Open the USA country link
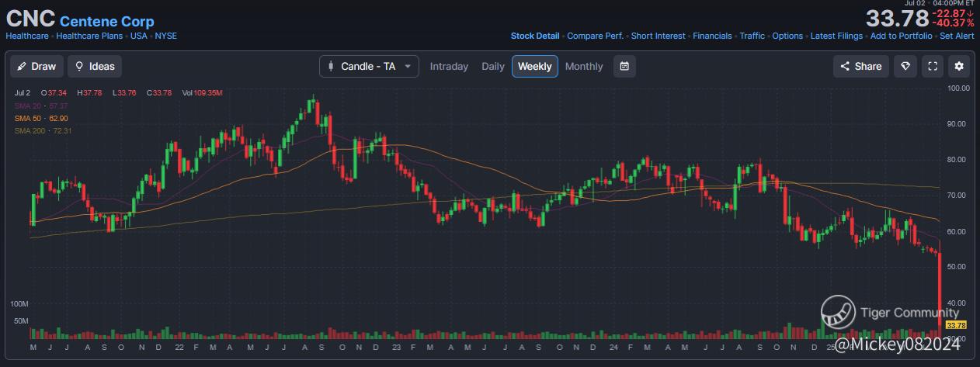The image size is (980, 367). (139, 36)
